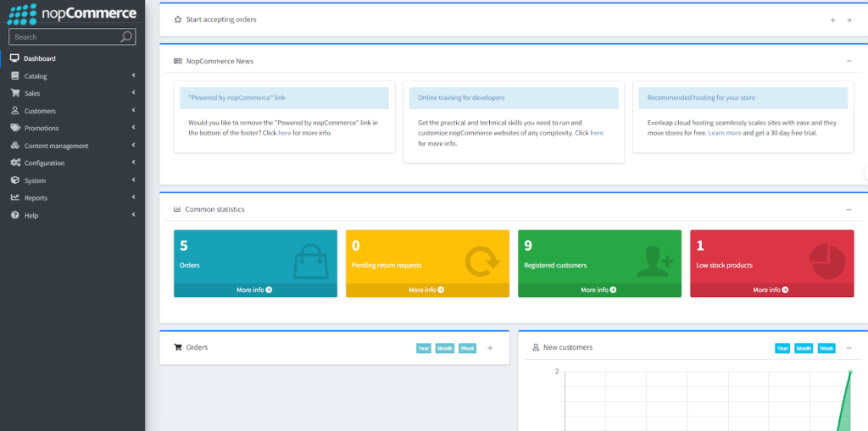Show New customers chart by Month
The image size is (868, 431).
pos(804,349)
